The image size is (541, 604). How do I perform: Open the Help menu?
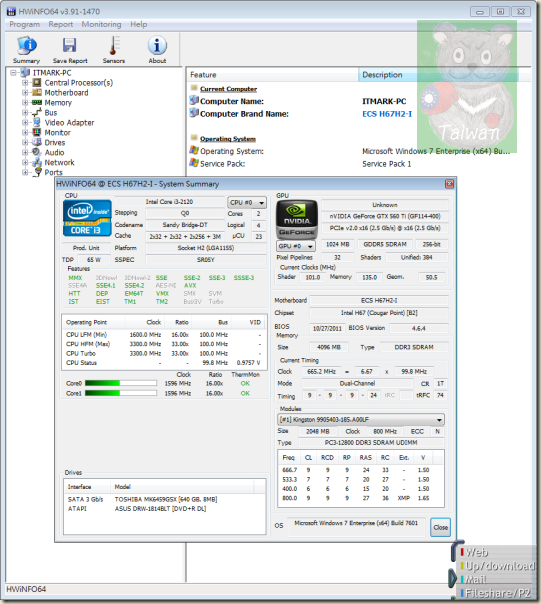tap(139, 24)
